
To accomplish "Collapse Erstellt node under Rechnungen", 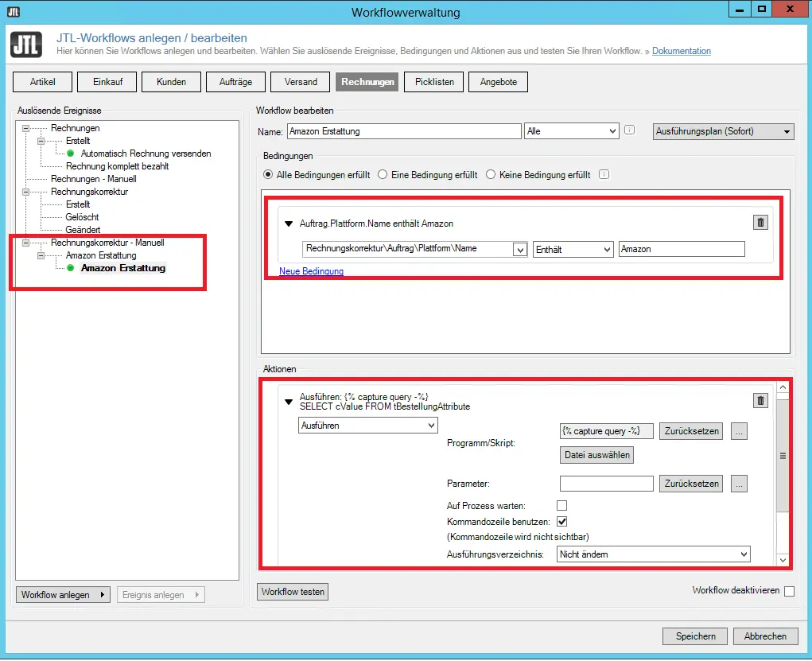I will click(41, 141).
